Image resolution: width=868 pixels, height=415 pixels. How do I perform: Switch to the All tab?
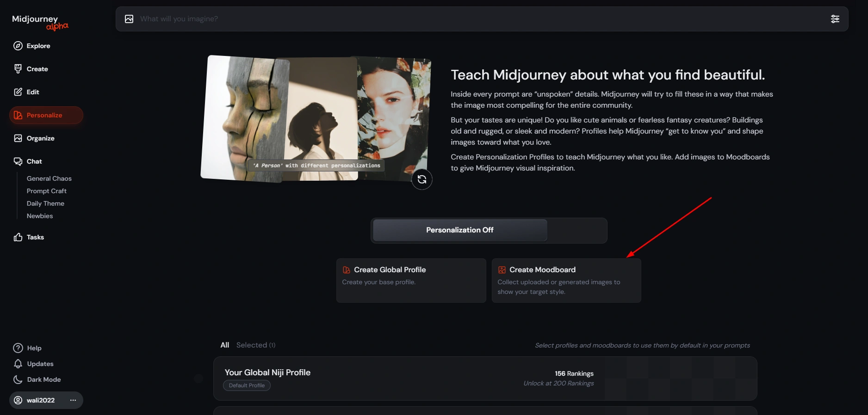(225, 345)
